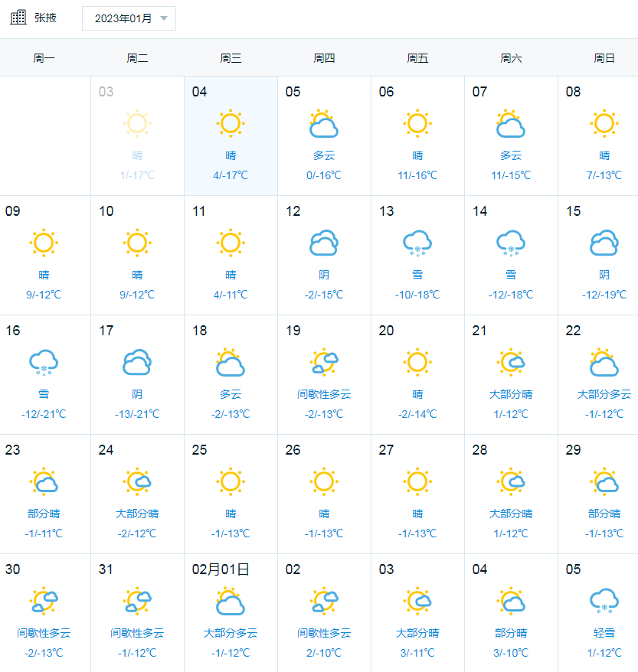Click the sunny weather icon on January 4

pos(231,122)
